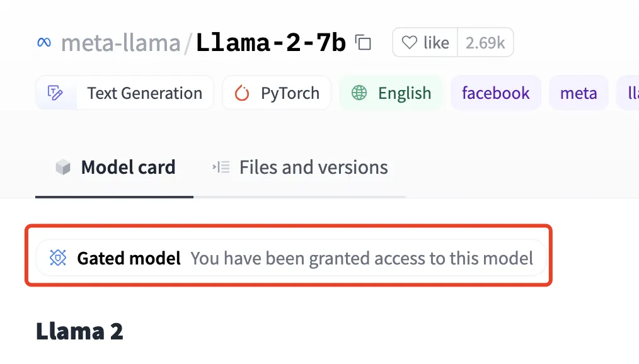
Task: Click the Gated model shield icon
Action: point(58,258)
